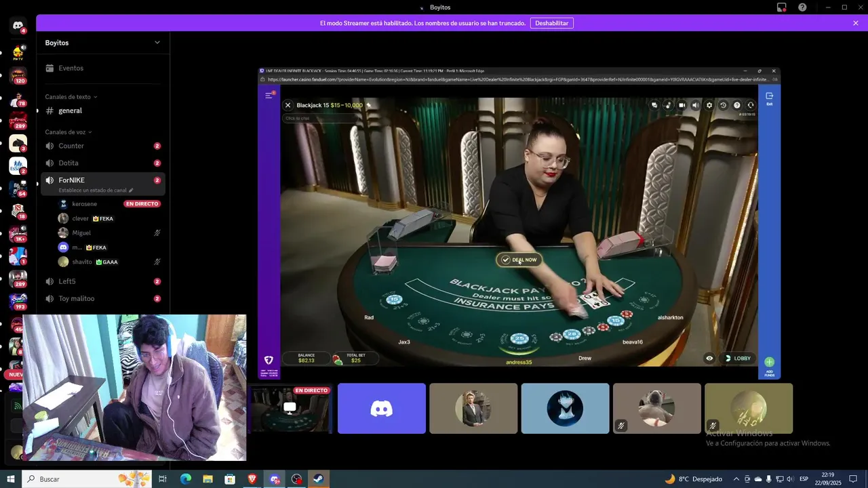Open the server with the 1K+ badge
The width and height of the screenshot is (868, 488).
18,234
